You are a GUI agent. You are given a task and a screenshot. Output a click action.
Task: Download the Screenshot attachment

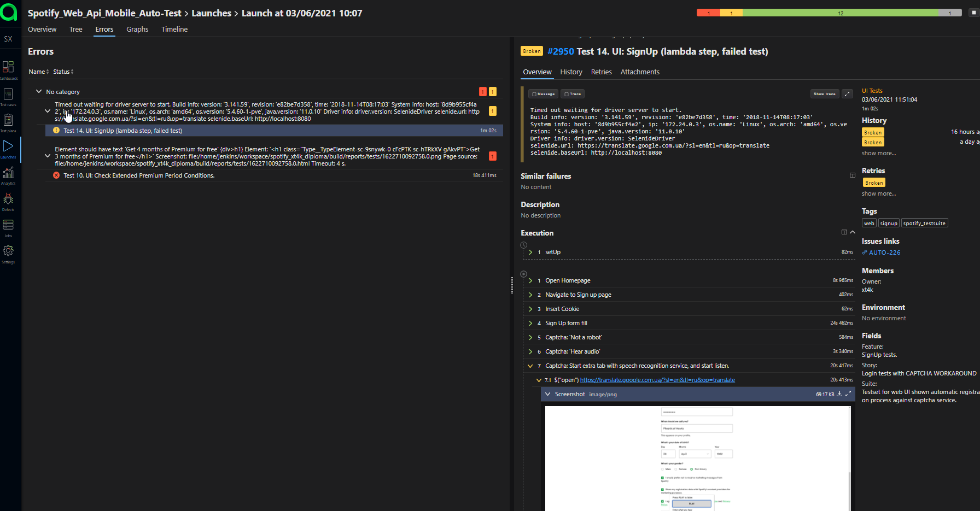point(840,394)
